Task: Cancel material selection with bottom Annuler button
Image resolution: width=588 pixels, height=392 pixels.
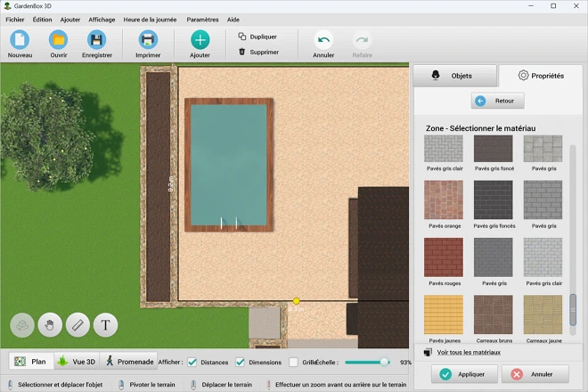Action: click(535, 374)
